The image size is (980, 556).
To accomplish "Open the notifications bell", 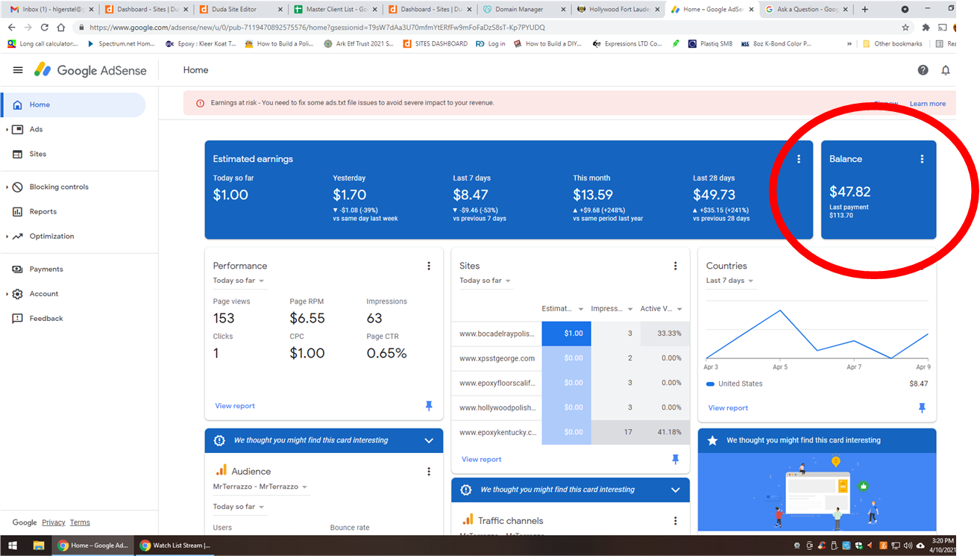I will 946,70.
